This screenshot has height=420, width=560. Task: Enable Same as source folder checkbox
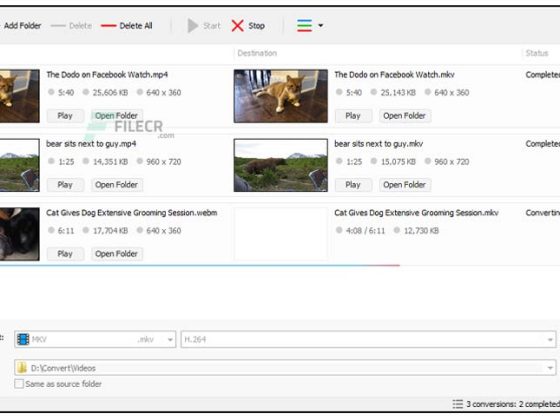[19, 384]
